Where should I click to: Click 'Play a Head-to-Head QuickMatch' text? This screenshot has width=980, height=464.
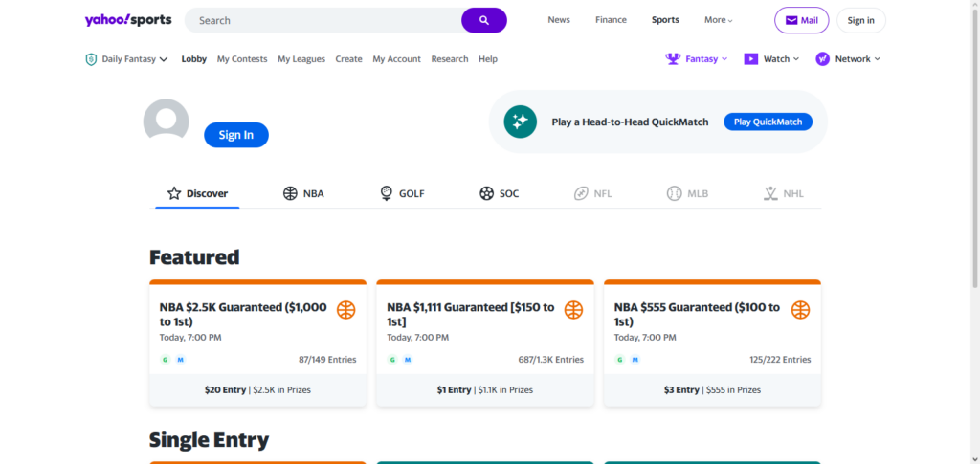click(x=630, y=122)
